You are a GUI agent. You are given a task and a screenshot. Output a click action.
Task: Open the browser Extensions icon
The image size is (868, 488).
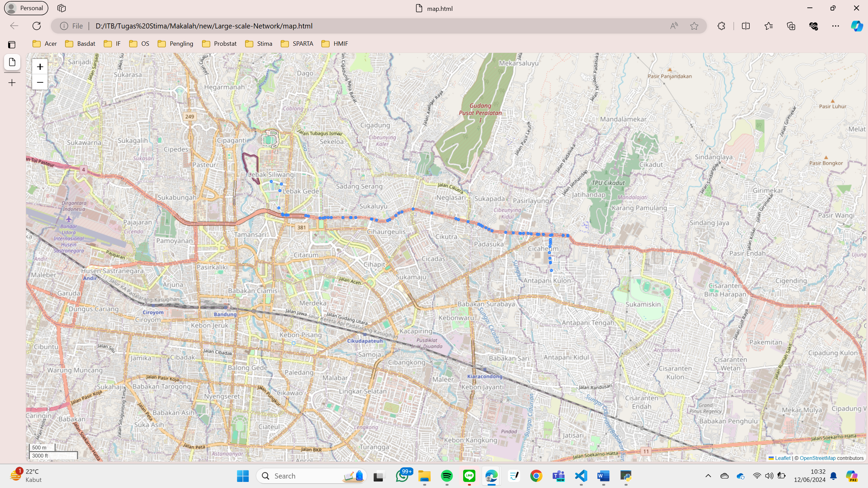tap(721, 26)
